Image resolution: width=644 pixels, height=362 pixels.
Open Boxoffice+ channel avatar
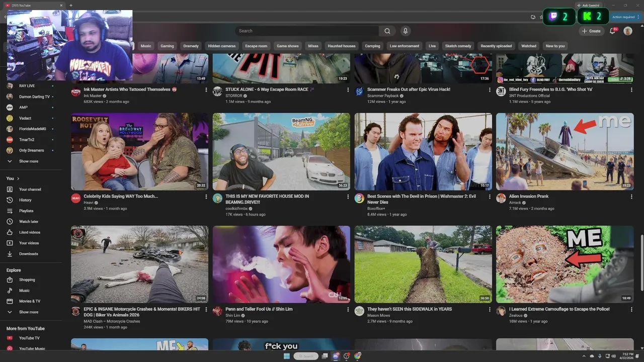click(359, 198)
